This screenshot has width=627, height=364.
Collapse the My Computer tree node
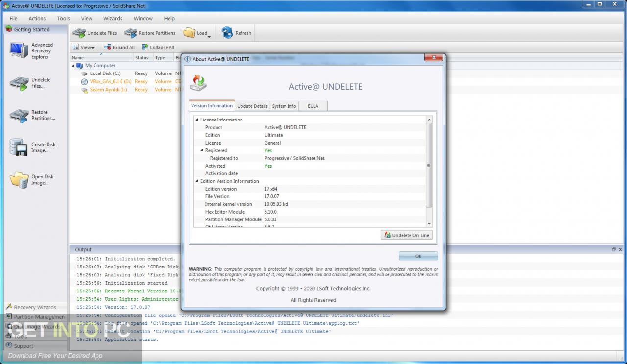[x=73, y=65]
